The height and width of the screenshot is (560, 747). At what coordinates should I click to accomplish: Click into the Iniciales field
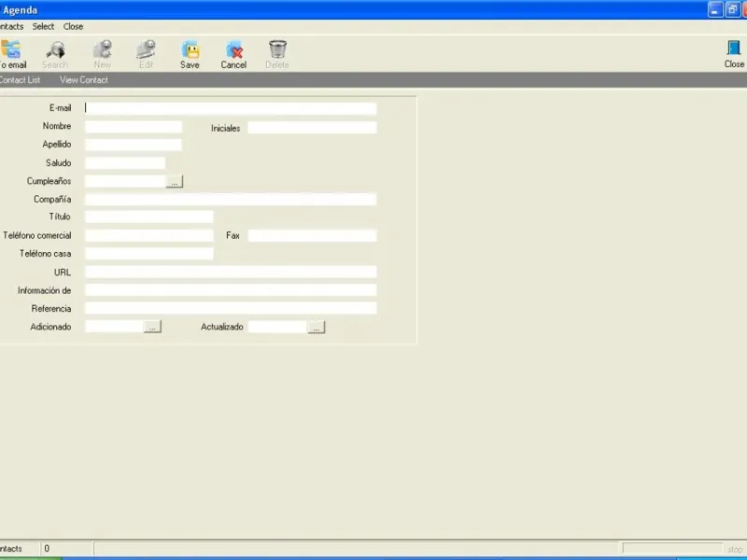coord(312,128)
